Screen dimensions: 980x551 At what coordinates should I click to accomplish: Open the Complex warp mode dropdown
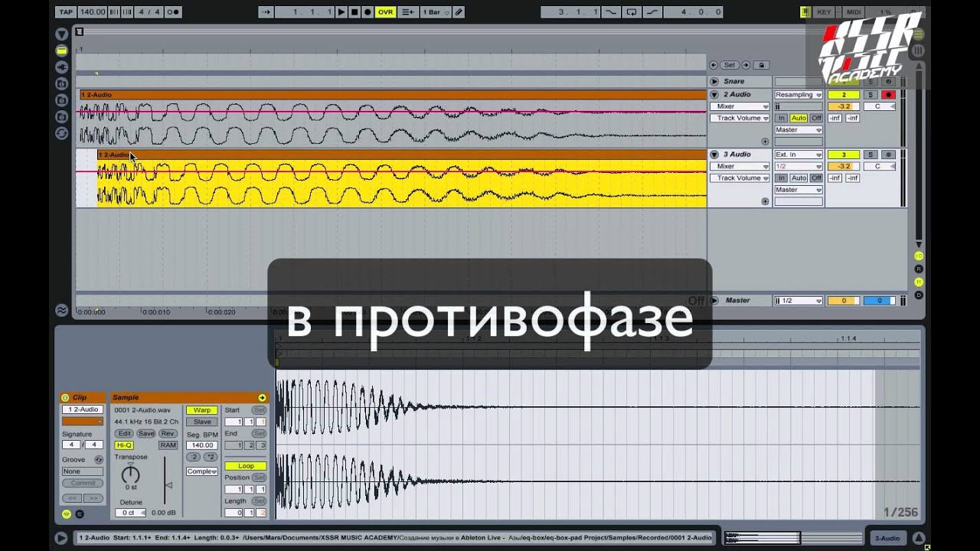202,471
